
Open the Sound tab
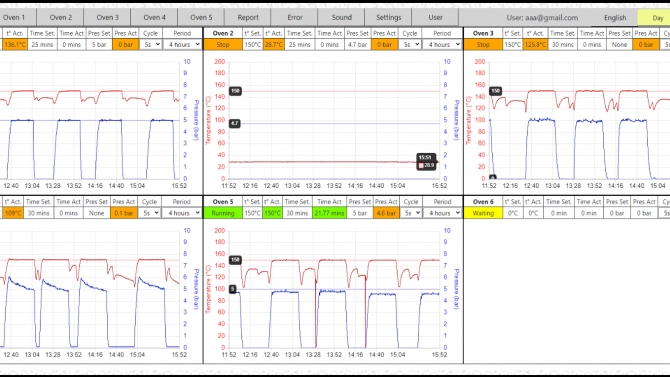(341, 18)
